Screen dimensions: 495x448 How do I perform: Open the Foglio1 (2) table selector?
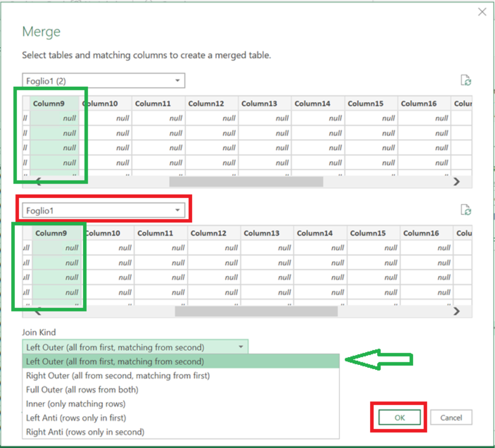point(177,80)
